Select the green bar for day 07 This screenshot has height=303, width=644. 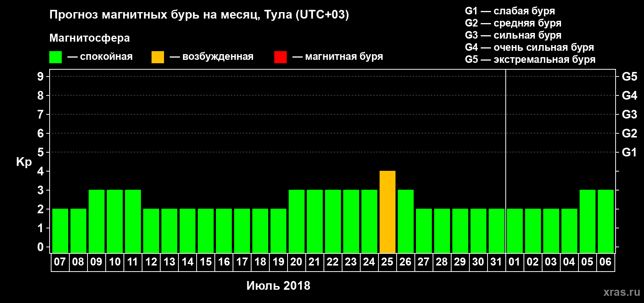click(x=60, y=231)
